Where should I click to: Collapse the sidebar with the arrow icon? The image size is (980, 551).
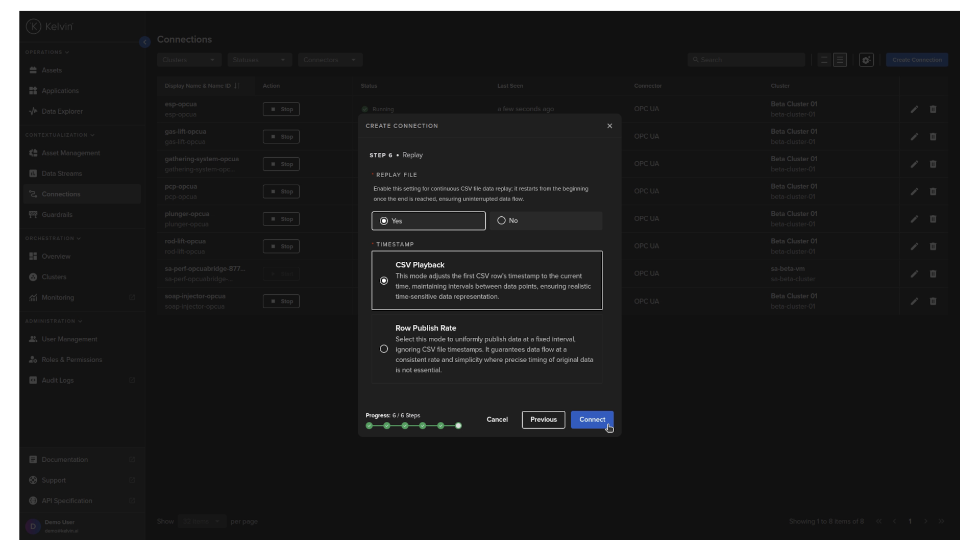pos(144,42)
